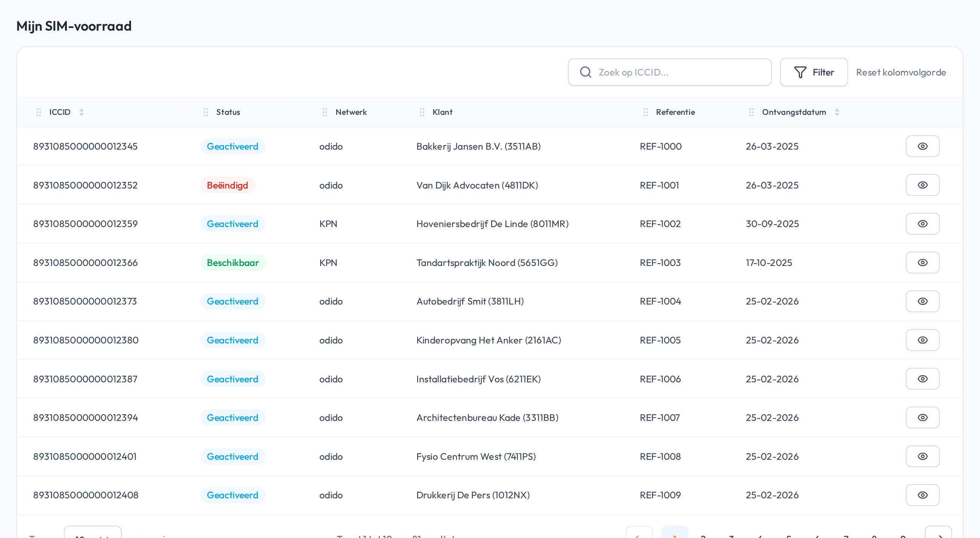View Kinderopvang Het Anker SIM details
Image resolution: width=980 pixels, height=538 pixels.
pos(922,340)
